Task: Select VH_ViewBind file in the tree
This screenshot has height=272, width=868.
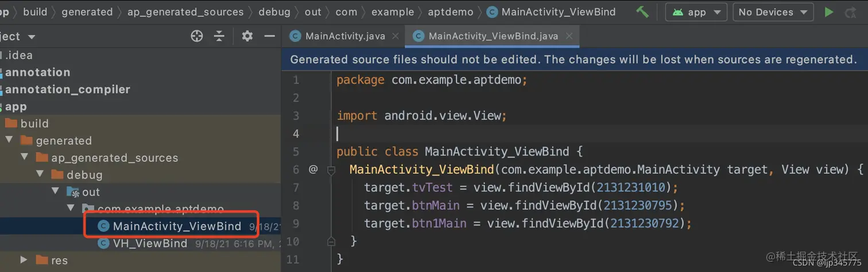Action: pos(150,243)
